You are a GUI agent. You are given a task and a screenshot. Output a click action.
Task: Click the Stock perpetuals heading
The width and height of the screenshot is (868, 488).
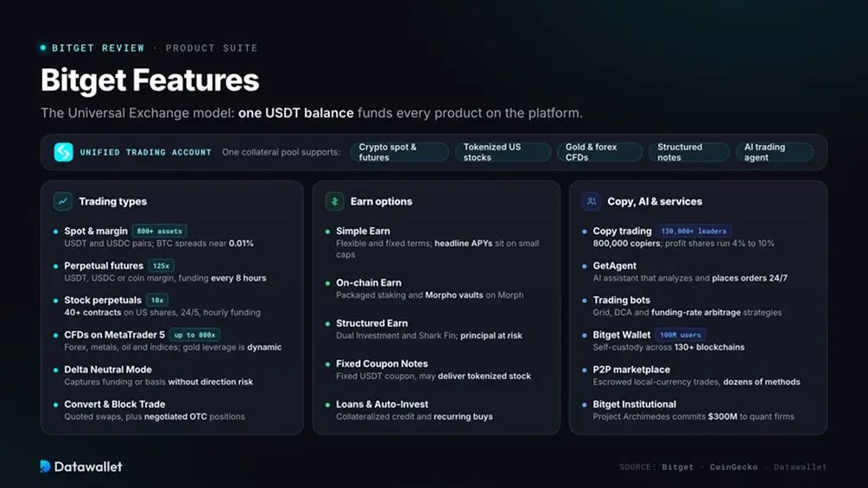103,301
